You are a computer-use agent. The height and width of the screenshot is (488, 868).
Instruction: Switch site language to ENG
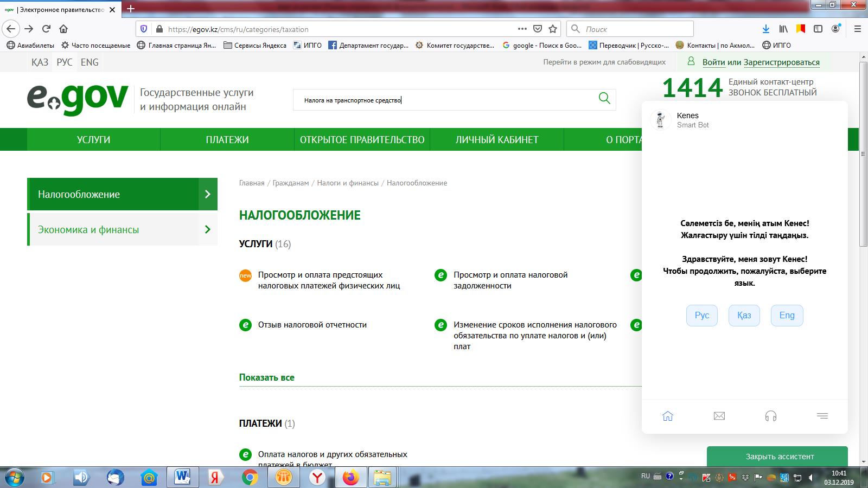point(90,62)
